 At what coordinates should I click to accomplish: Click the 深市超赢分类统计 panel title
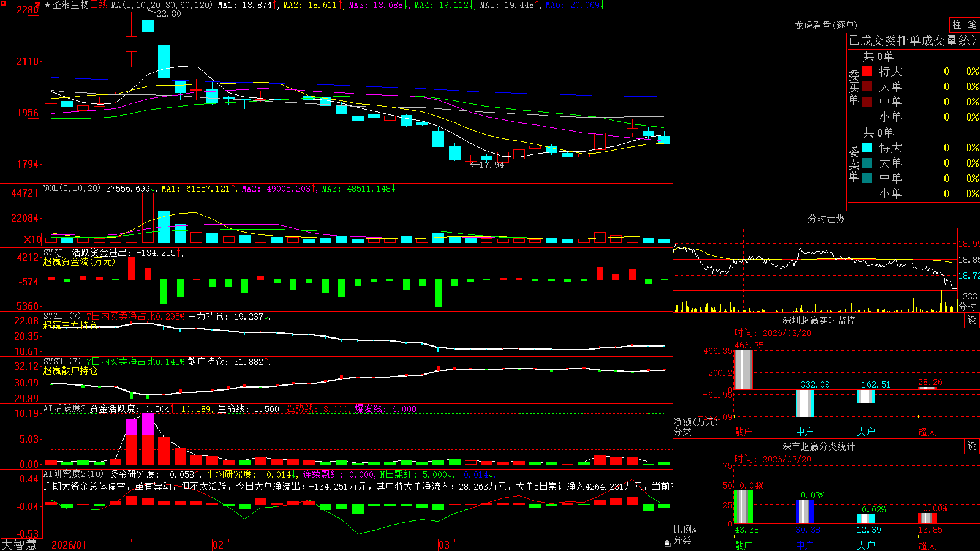point(819,446)
